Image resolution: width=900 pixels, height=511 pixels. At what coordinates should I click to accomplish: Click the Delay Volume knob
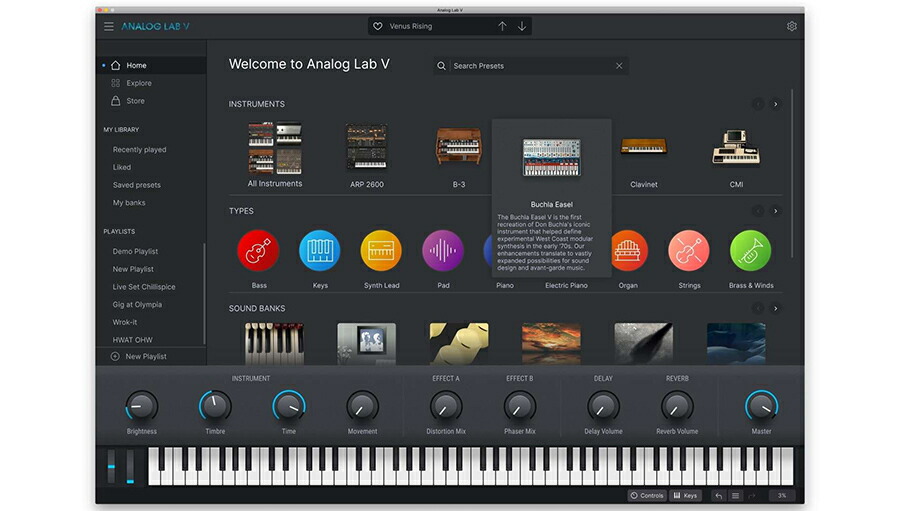click(x=603, y=407)
